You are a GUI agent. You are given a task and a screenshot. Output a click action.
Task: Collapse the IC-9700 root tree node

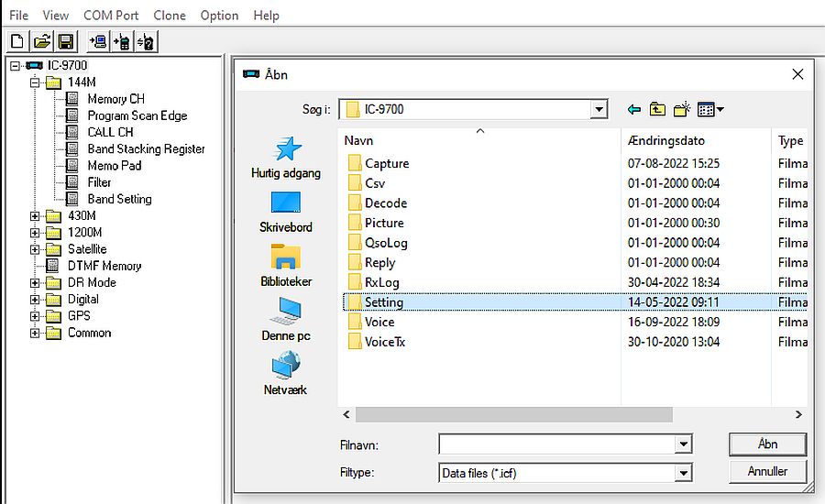tap(15, 66)
